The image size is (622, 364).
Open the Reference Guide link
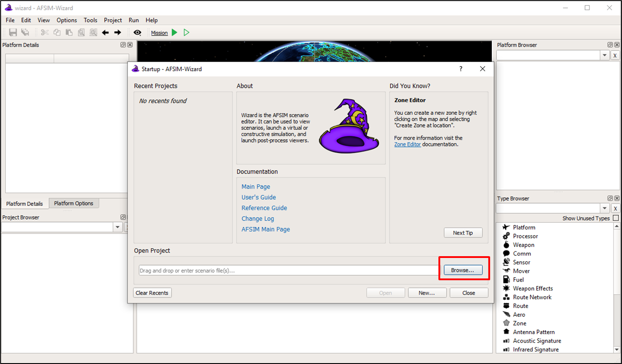(264, 208)
